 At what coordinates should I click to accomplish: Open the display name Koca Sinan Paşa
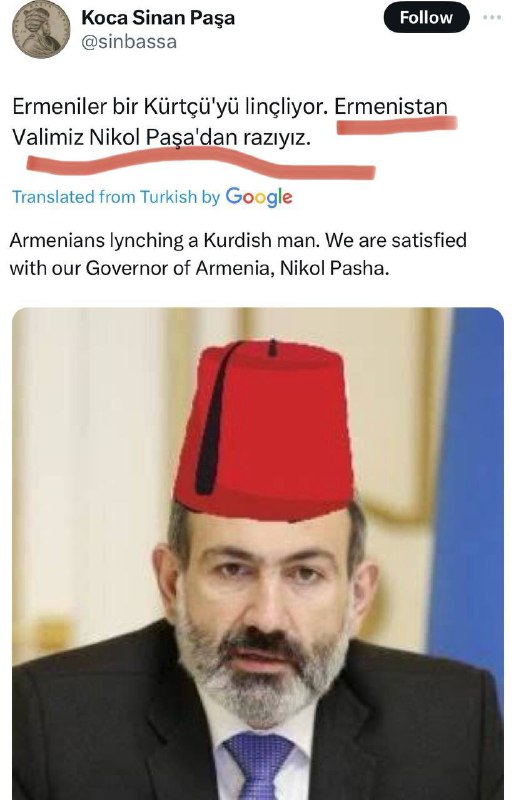coord(158,18)
